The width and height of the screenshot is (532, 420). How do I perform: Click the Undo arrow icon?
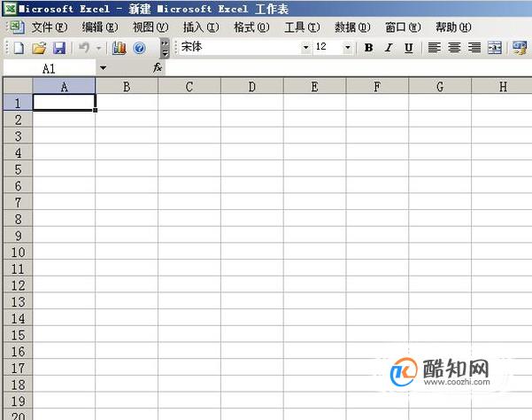coord(84,48)
